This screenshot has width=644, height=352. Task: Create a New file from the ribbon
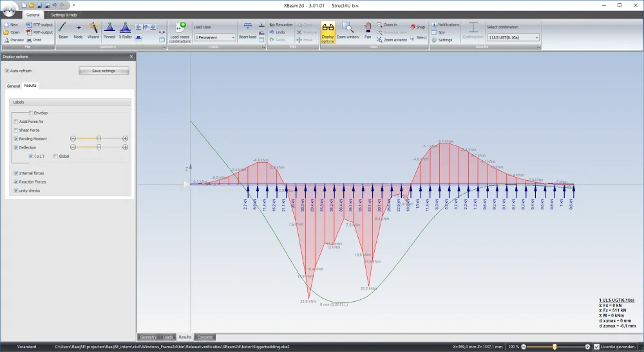coord(11,24)
